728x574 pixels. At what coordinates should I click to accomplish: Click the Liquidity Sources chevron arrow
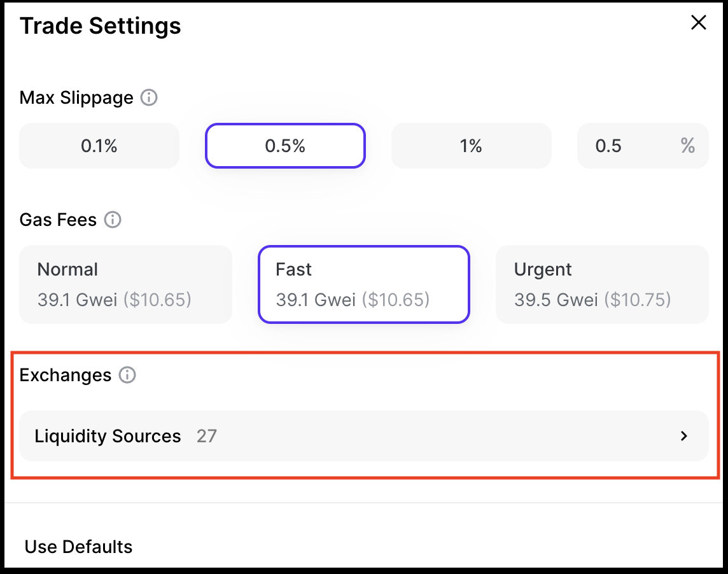click(x=684, y=436)
